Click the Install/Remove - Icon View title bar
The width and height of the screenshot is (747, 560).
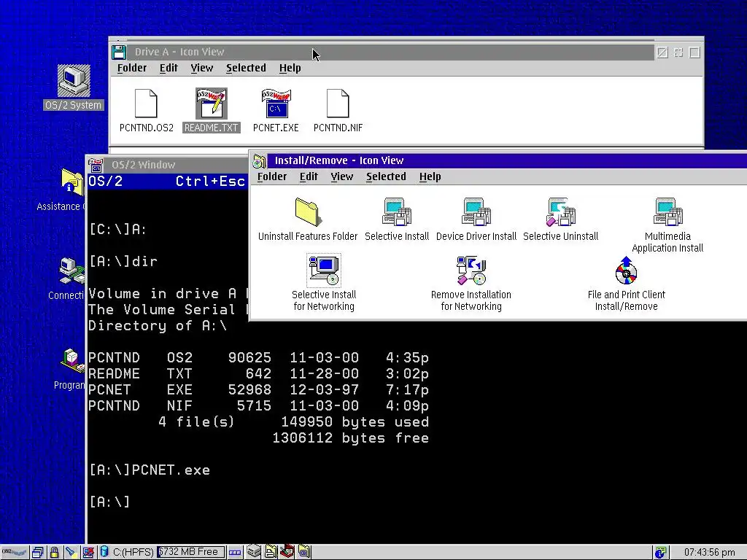coord(507,160)
